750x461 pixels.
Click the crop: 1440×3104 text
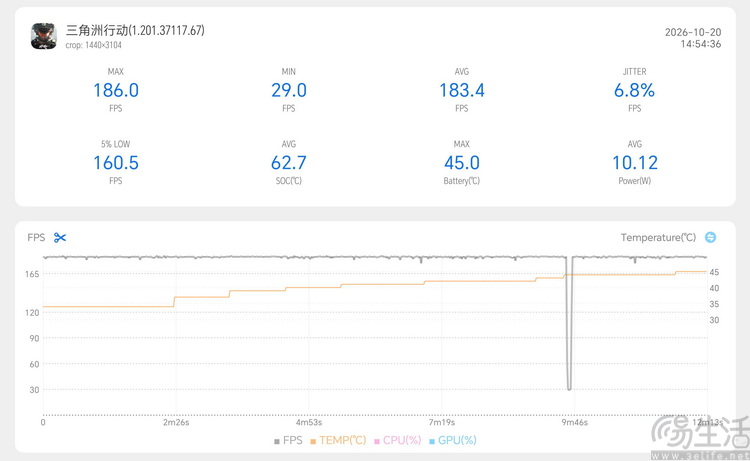94,45
